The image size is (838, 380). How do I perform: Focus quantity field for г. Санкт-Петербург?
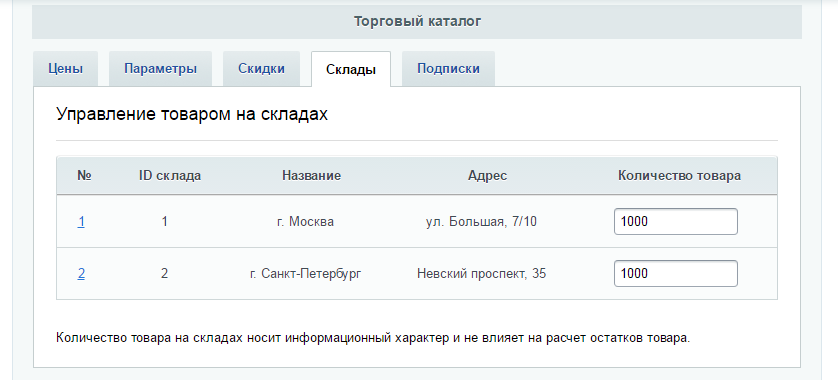676,274
